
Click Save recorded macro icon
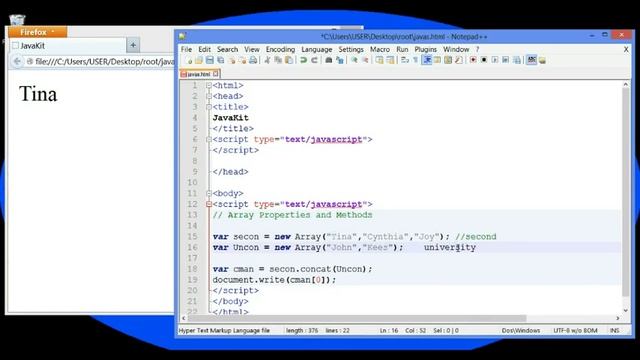517,60
